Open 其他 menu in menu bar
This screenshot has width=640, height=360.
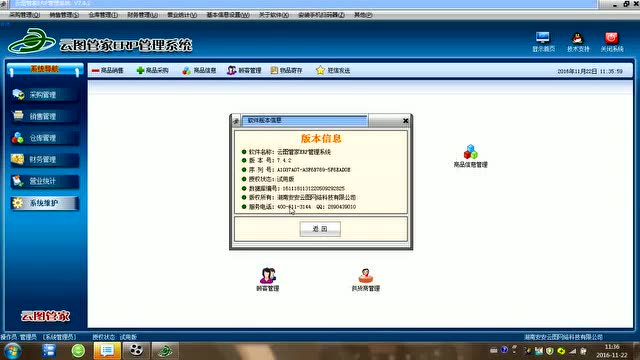pos(363,15)
